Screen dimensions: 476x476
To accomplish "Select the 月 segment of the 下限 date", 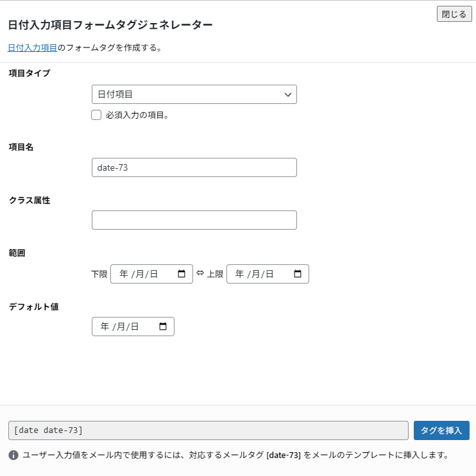I will tap(139, 274).
